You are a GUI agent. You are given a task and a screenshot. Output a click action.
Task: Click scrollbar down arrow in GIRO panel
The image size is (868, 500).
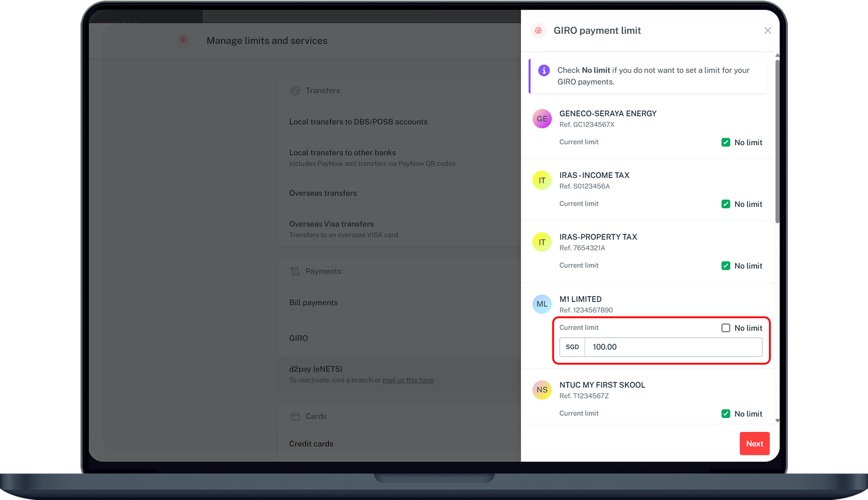(x=777, y=421)
